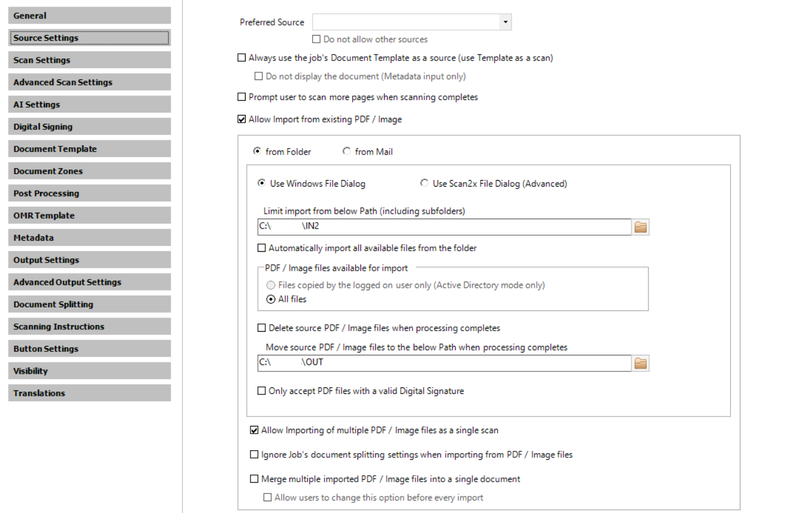812x513 pixels.
Task: Select the from Mail radio button
Action: 347,152
